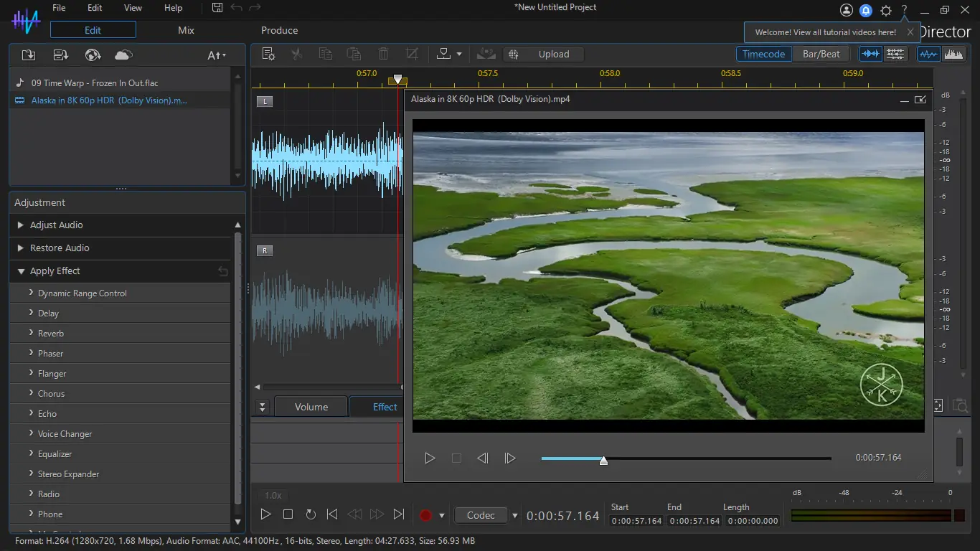
Task: Expand the Adjust Audio section
Action: point(56,225)
